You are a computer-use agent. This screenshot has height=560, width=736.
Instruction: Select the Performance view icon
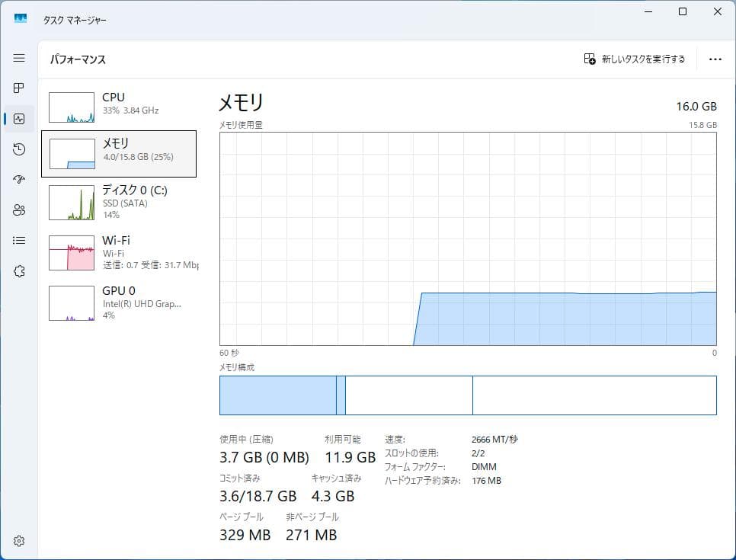18,118
